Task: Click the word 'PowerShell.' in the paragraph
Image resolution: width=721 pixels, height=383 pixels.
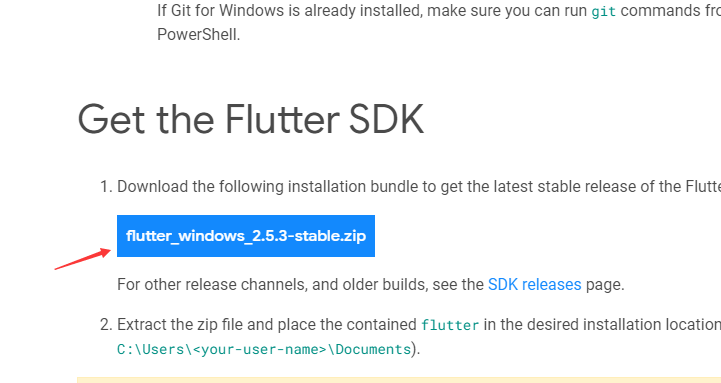Action: point(199,34)
